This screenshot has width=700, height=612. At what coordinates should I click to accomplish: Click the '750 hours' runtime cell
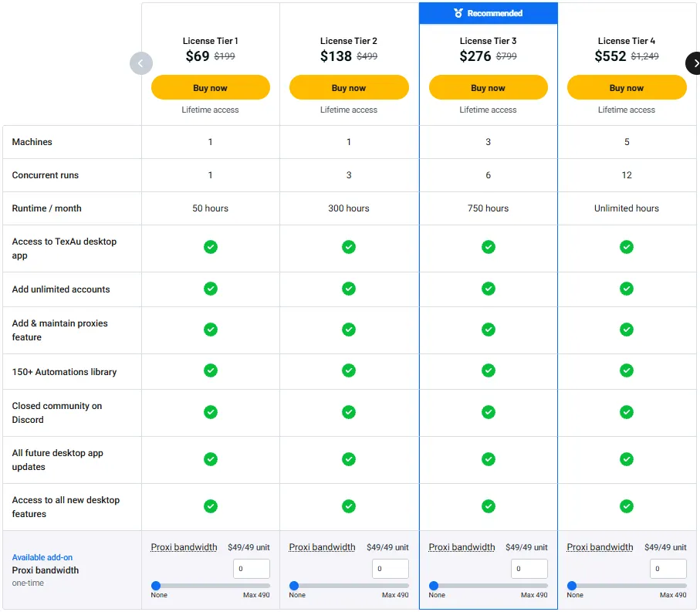point(488,208)
